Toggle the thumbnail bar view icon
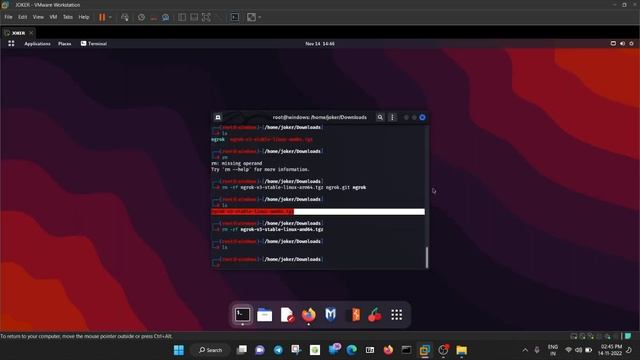Image resolution: width=640 pixels, height=360 pixels. point(194,17)
